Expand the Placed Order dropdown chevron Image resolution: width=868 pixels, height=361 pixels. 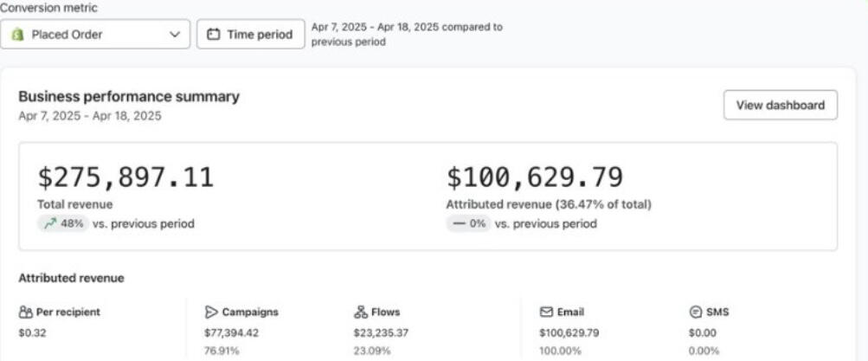(175, 35)
